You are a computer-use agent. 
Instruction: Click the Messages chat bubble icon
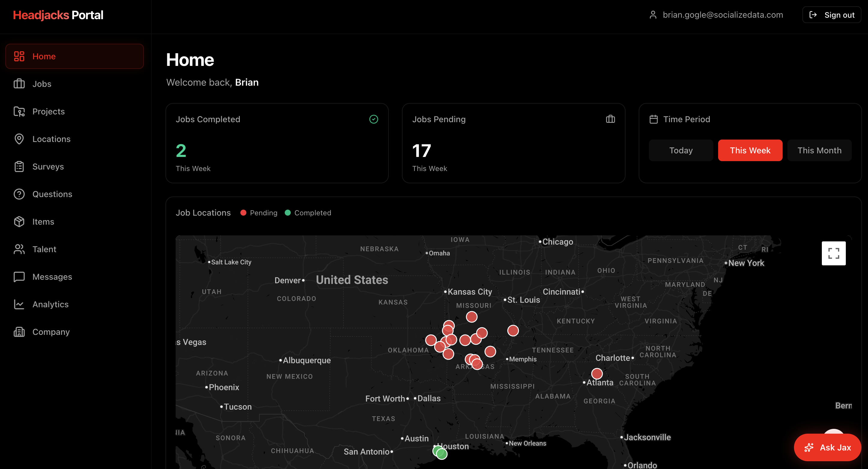[19, 277]
